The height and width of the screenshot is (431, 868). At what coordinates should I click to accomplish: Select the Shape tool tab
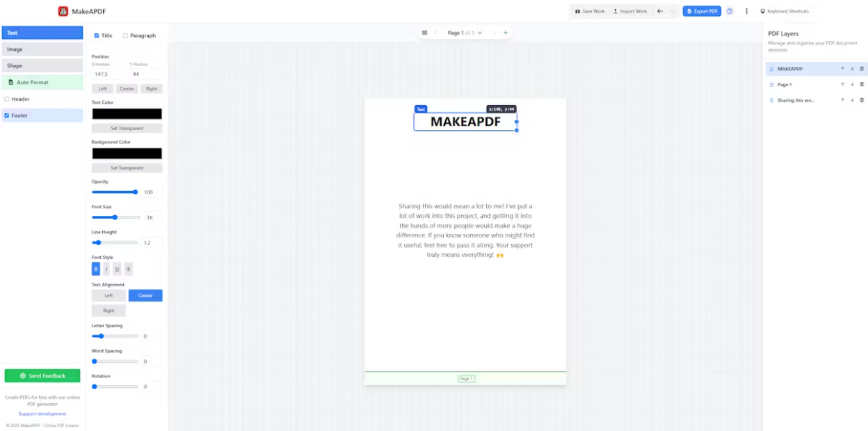(42, 65)
